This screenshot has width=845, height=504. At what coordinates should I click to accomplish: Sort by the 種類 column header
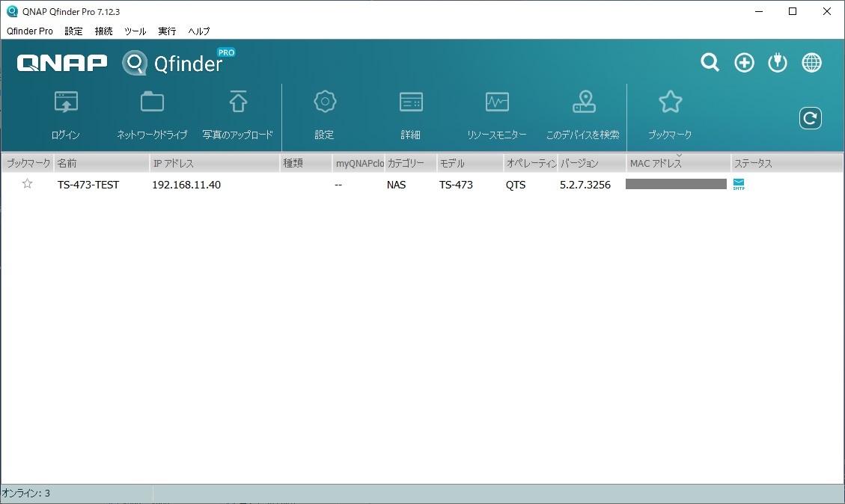click(305, 163)
